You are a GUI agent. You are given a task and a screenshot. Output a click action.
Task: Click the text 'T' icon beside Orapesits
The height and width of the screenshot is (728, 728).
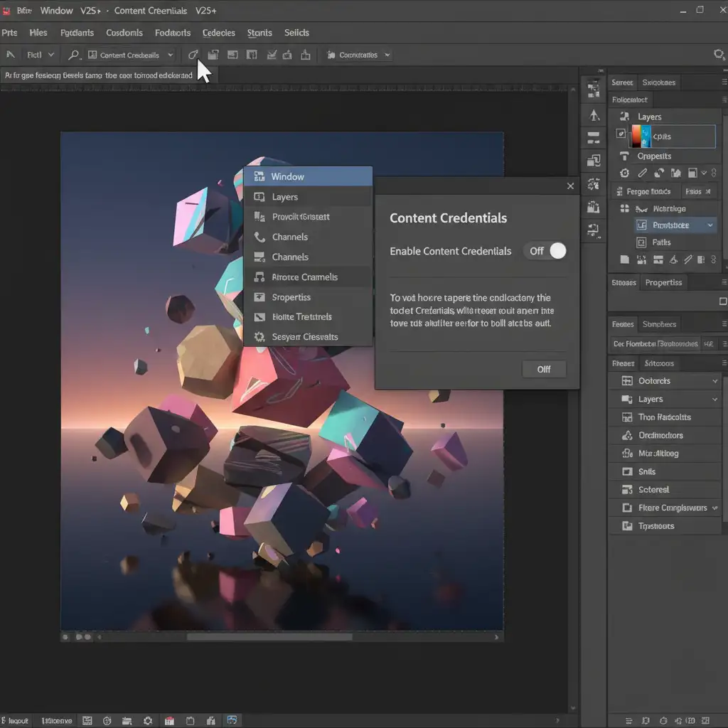[x=624, y=156]
